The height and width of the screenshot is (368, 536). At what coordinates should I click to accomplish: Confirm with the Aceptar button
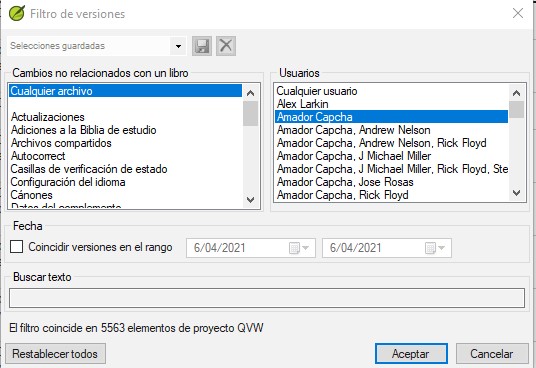click(411, 354)
